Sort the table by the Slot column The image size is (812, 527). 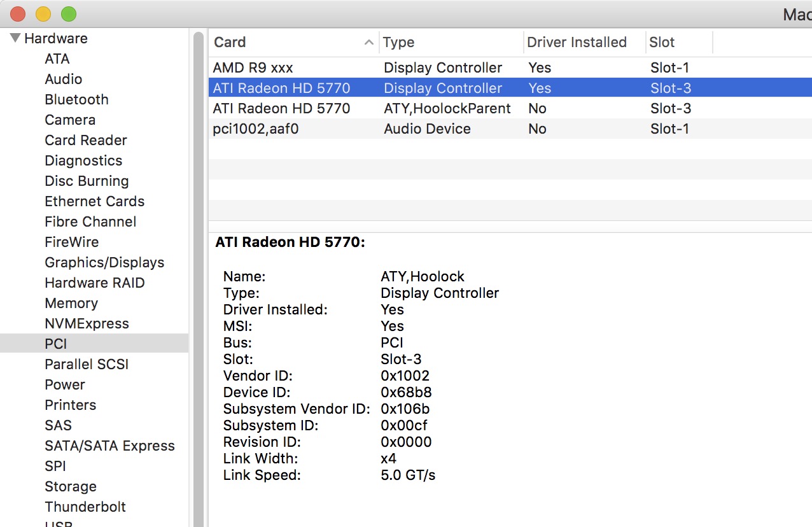pos(678,42)
